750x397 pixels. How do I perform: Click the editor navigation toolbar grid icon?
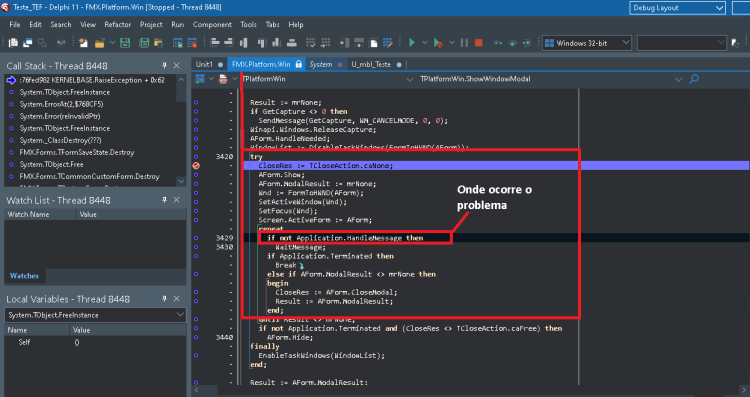[x=200, y=79]
